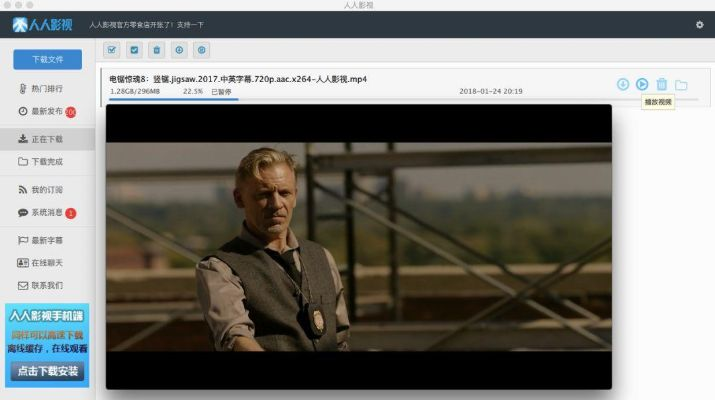
Task: Select the 正在下载 downloading tab
Action: point(47,139)
